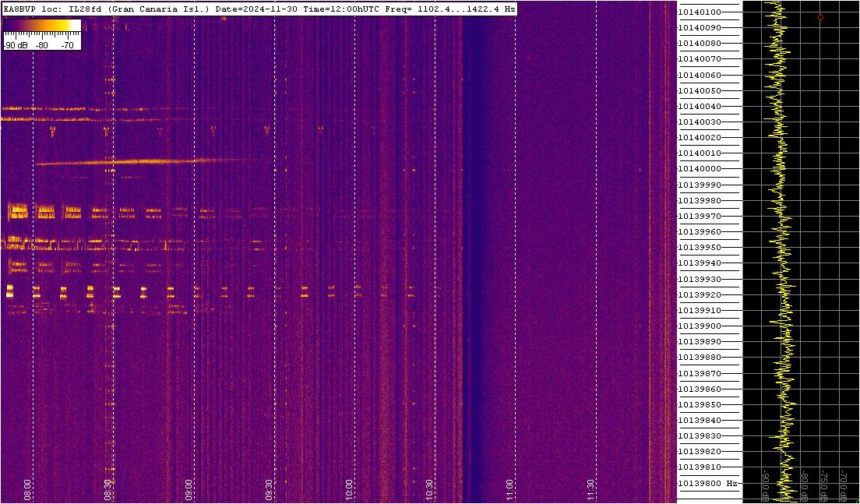
Task: Click the 10139870 frequency label
Action: [x=700, y=373]
